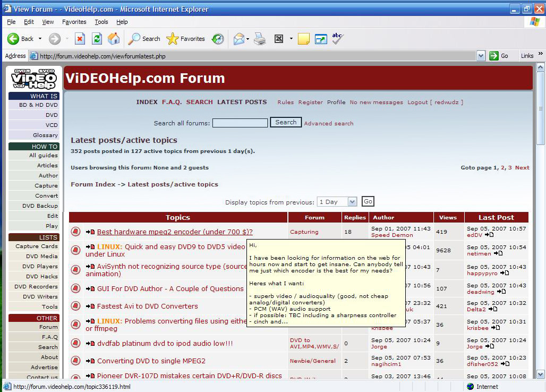The width and height of the screenshot is (546, 392).
Task: Click the topic icon beside Best hardware mpeg2 encoder
Action: point(75,232)
